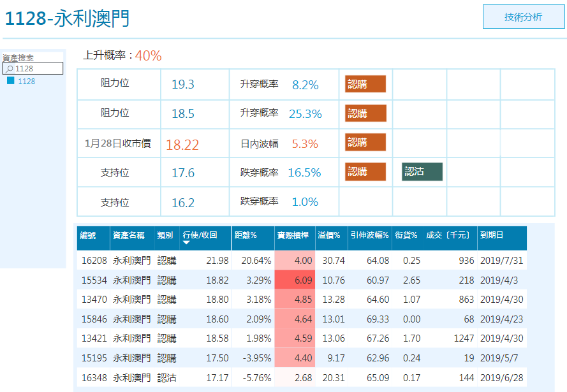Viewport: 567px width, 392px height.
Task: Click the 上升概率 40% value
Action: pos(148,55)
